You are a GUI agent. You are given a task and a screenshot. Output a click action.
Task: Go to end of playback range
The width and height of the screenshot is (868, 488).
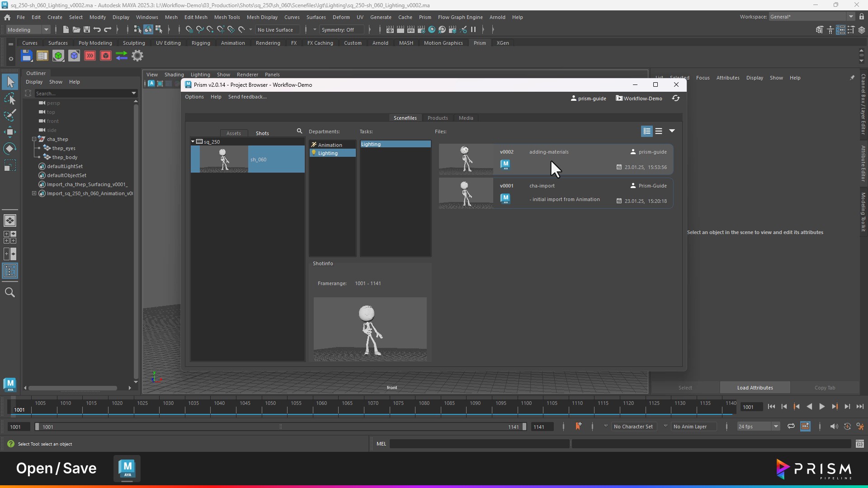point(860,407)
